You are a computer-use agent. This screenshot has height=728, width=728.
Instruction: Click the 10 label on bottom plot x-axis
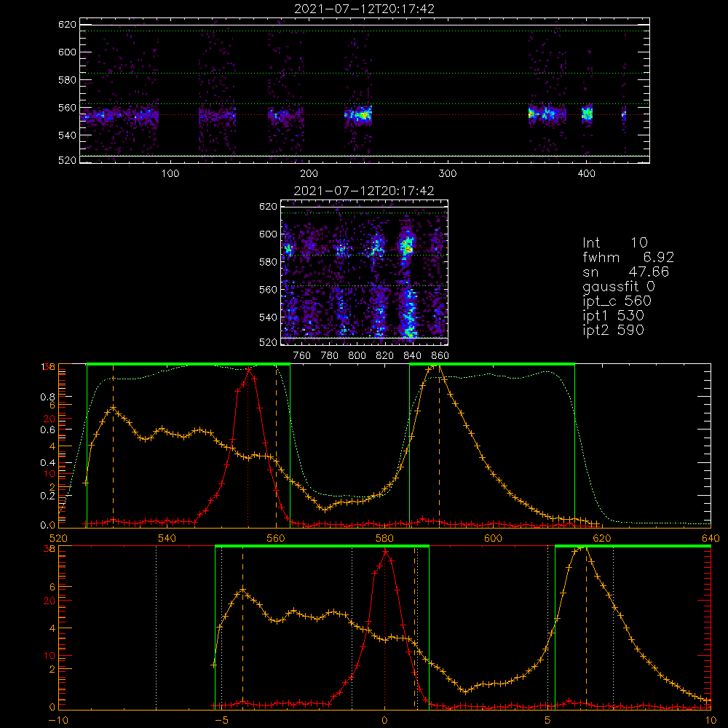pyautogui.click(x=711, y=720)
